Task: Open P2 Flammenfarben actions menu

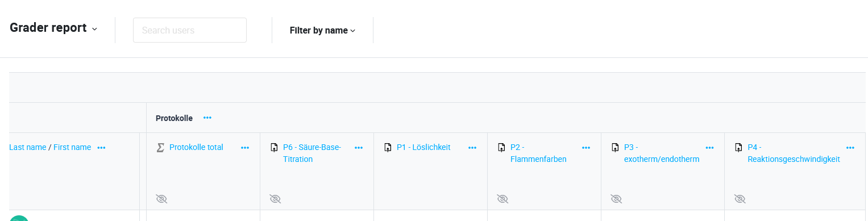Action: point(586,148)
